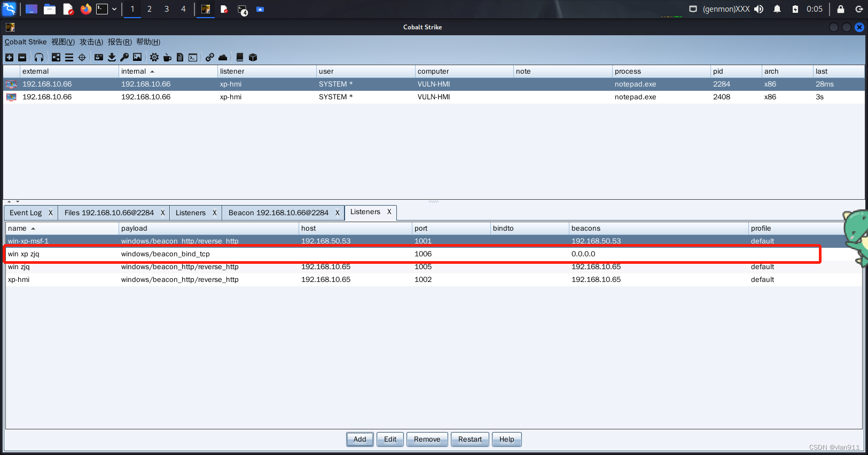Image resolution: width=868 pixels, height=455 pixels.
Task: Open Keystrokes via the key icon
Action: tap(124, 58)
